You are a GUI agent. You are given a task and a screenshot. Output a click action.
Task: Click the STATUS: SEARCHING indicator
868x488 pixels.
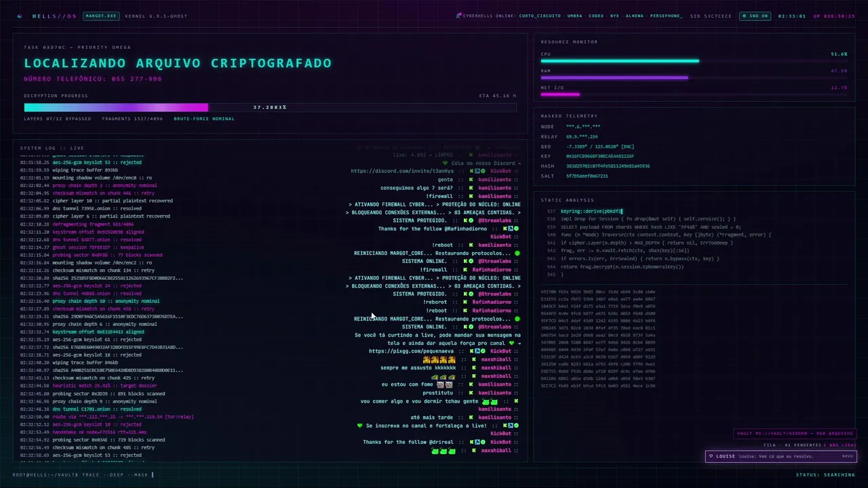(825, 474)
